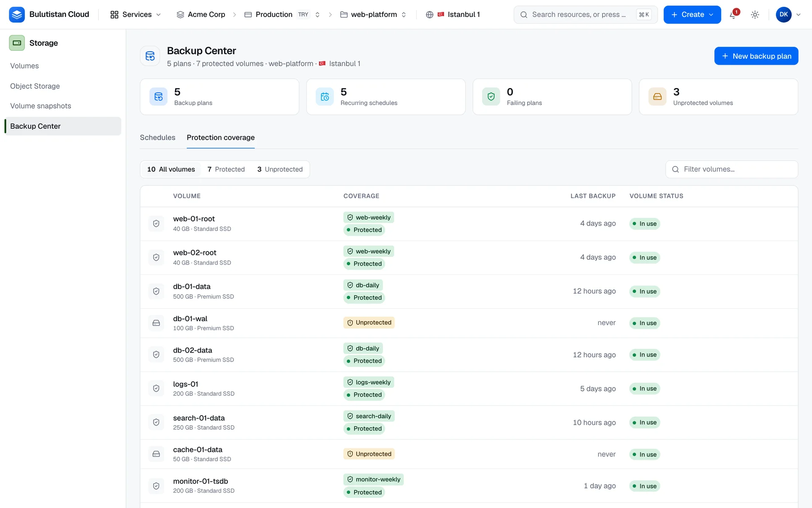Screen dimensions: 812x508
Task: Click the drive icon on the cache-01-data row
Action: (x=156, y=454)
